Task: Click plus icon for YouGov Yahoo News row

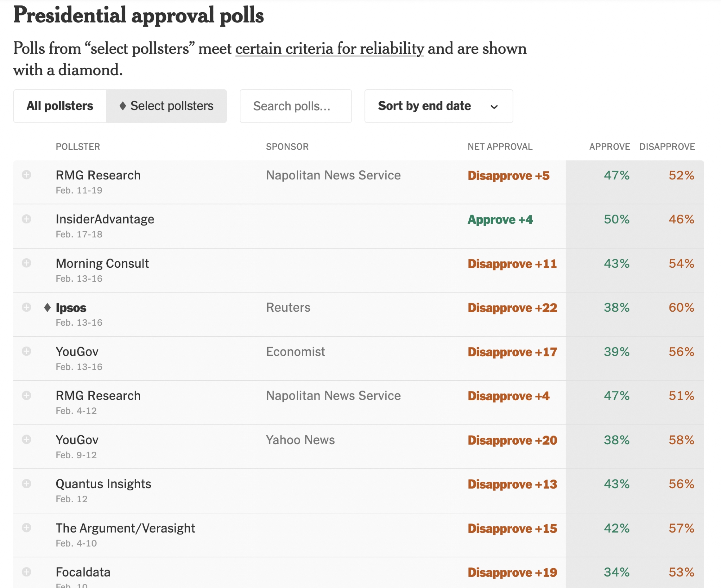Action: click(x=26, y=440)
